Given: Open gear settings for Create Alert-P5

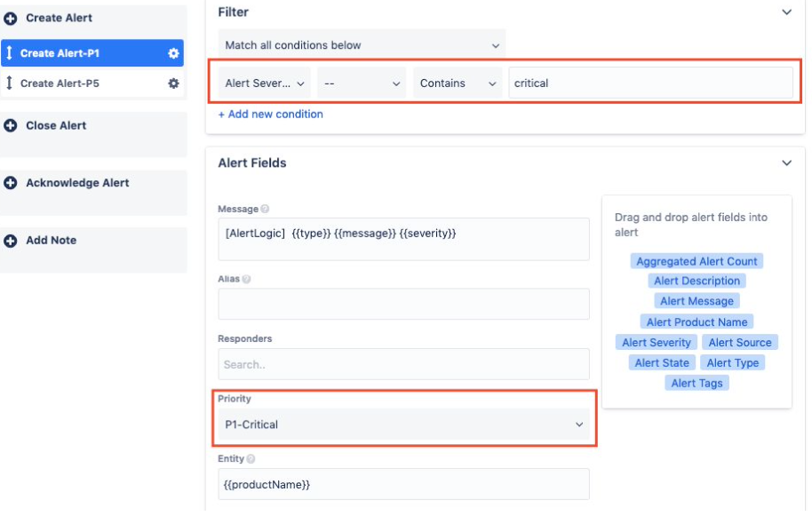Looking at the screenshot, I should pos(173,83).
